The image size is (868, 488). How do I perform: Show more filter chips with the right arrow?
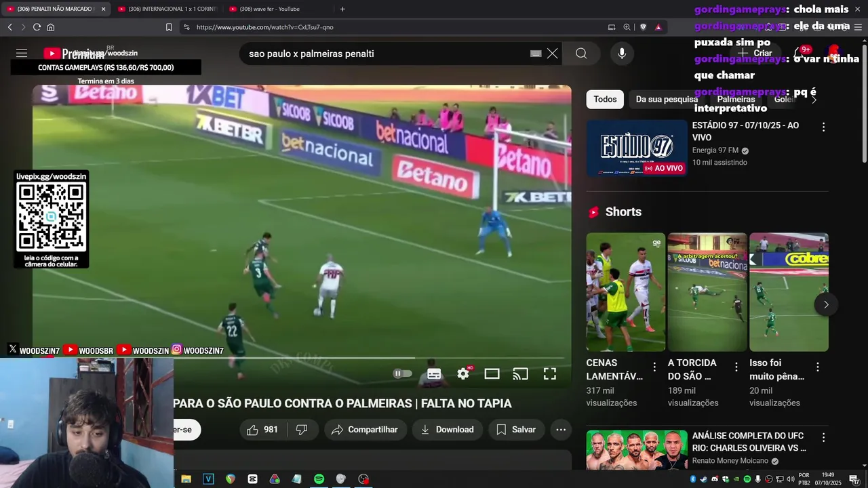(x=814, y=100)
